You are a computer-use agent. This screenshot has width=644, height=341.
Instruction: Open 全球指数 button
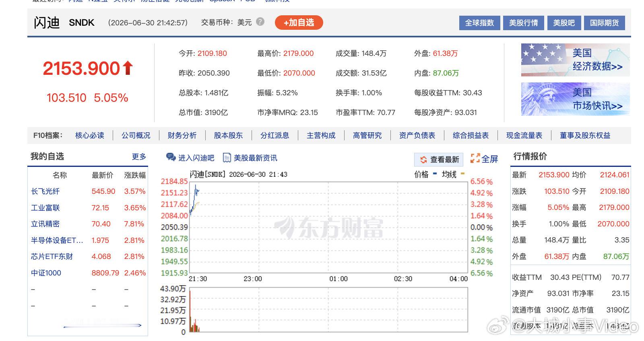479,23
